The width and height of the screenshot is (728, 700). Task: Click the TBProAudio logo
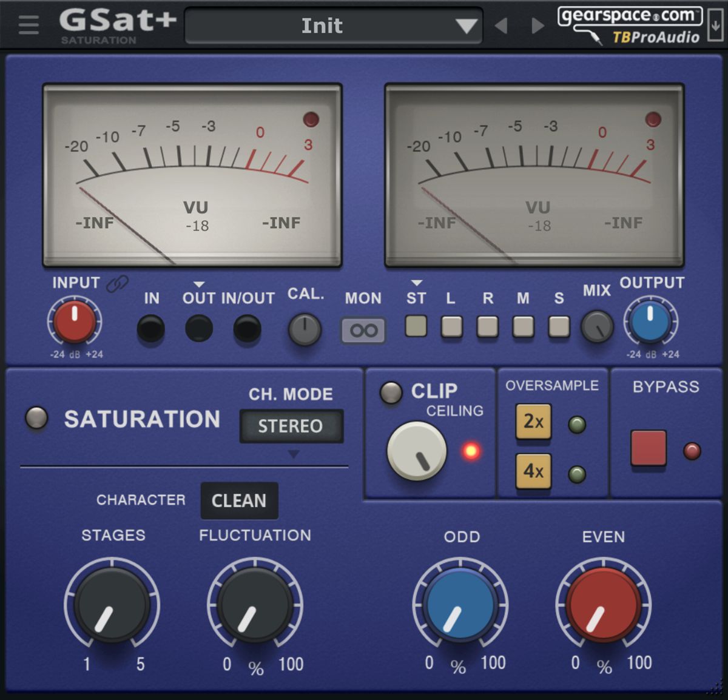click(655, 38)
